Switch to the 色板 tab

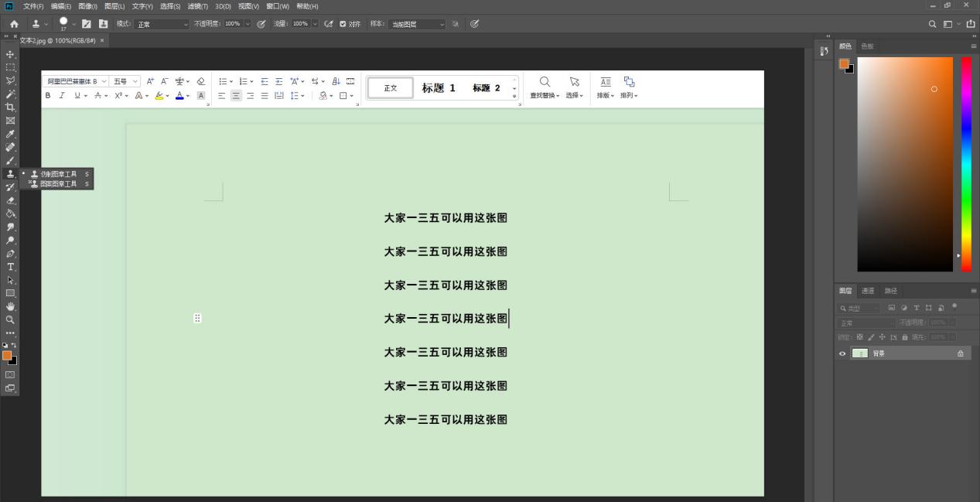click(x=868, y=46)
